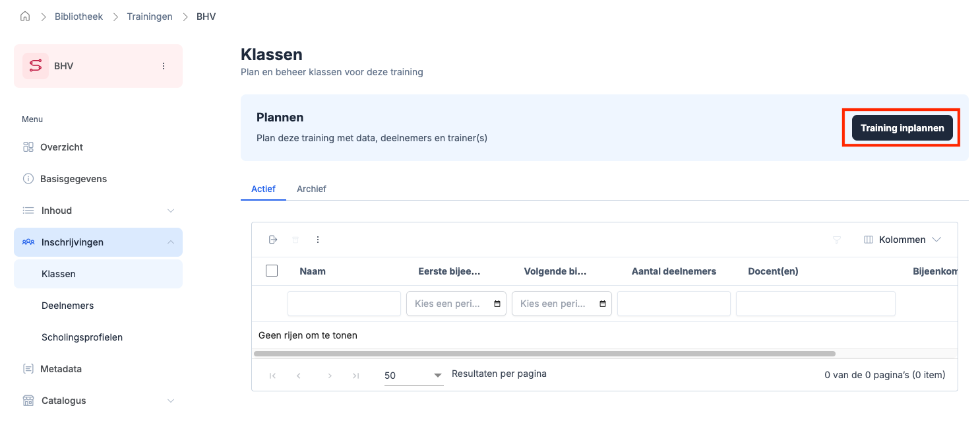The height and width of the screenshot is (429, 980).
Task: Open the BHV card three-dot menu
Action: pyautogui.click(x=164, y=66)
